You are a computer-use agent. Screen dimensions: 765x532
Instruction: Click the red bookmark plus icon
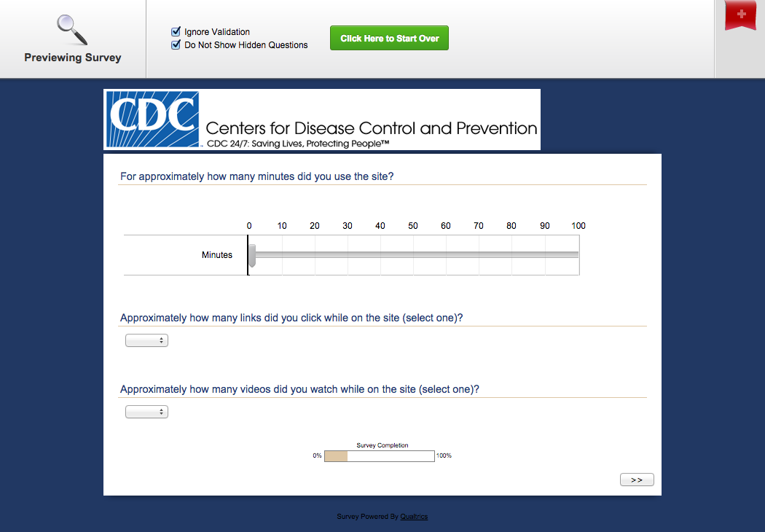tap(741, 15)
